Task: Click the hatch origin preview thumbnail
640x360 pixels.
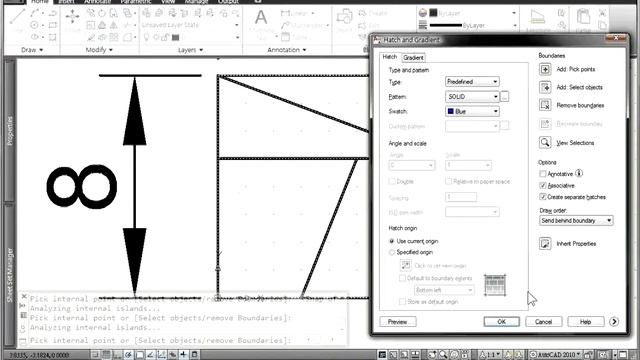Action: click(495, 285)
